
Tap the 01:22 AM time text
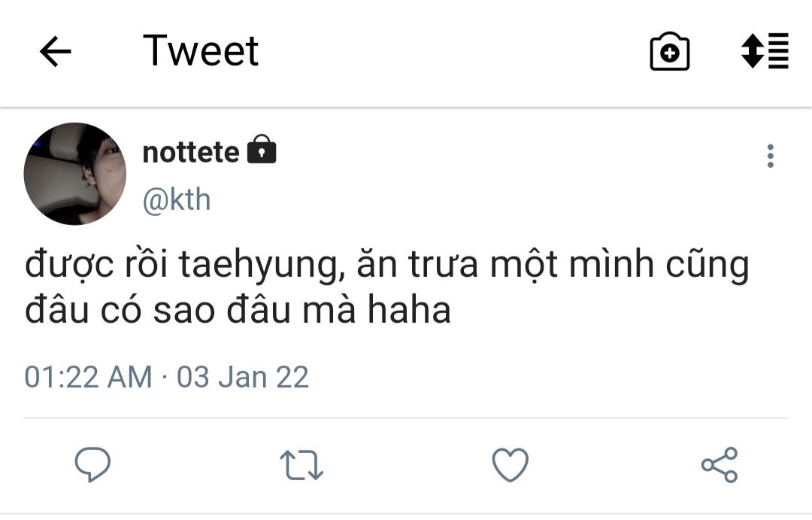tap(88, 377)
